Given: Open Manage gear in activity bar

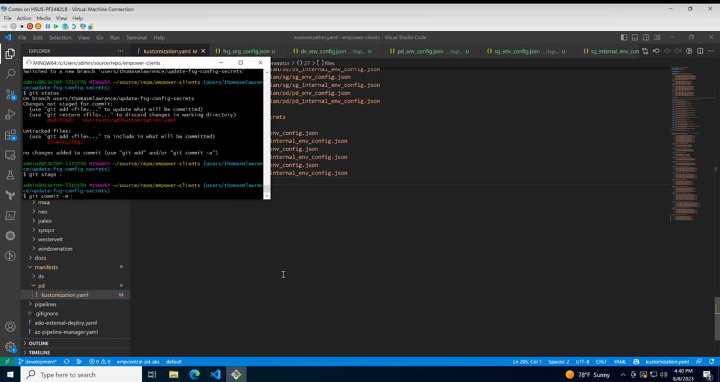Looking at the screenshot, I should [10, 347].
